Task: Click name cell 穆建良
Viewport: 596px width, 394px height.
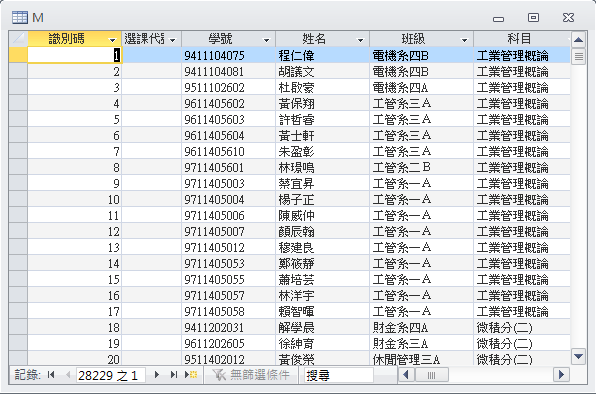Action: (322, 247)
